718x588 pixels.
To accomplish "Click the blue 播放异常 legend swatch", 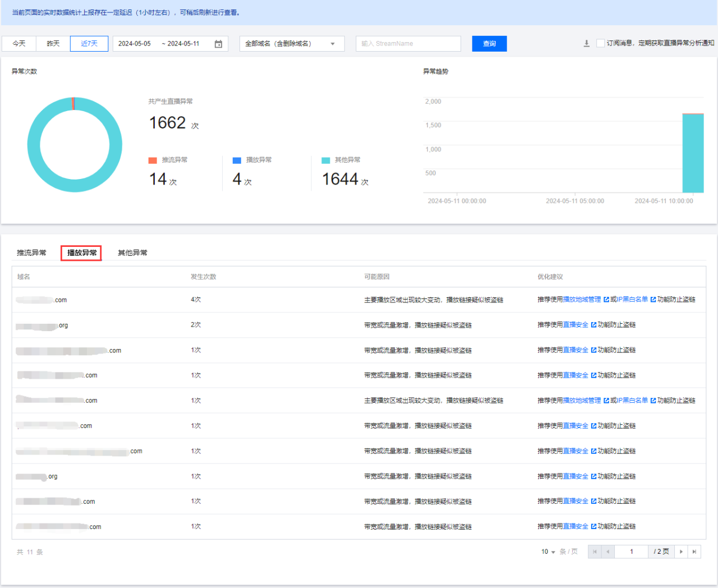I will coord(237,160).
